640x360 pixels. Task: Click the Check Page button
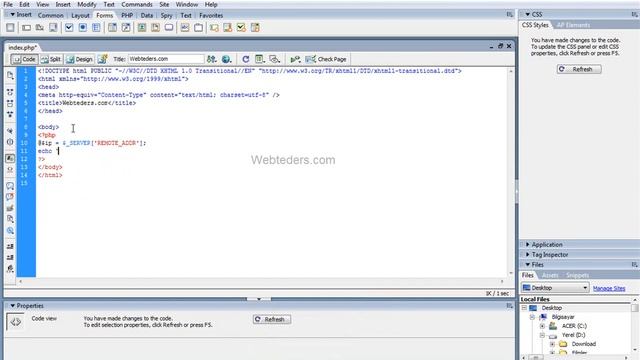coord(326,59)
